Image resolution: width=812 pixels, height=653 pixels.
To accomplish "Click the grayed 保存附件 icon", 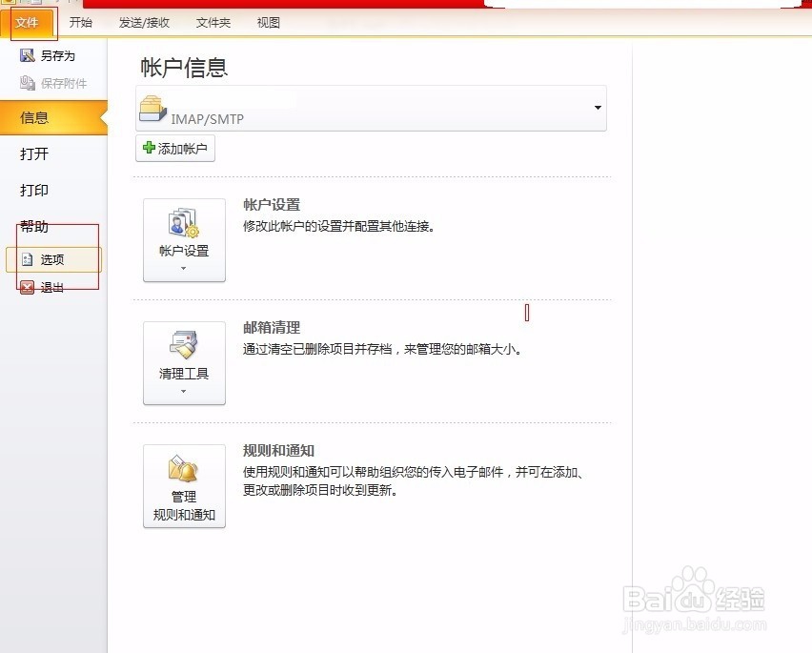I will [x=27, y=81].
